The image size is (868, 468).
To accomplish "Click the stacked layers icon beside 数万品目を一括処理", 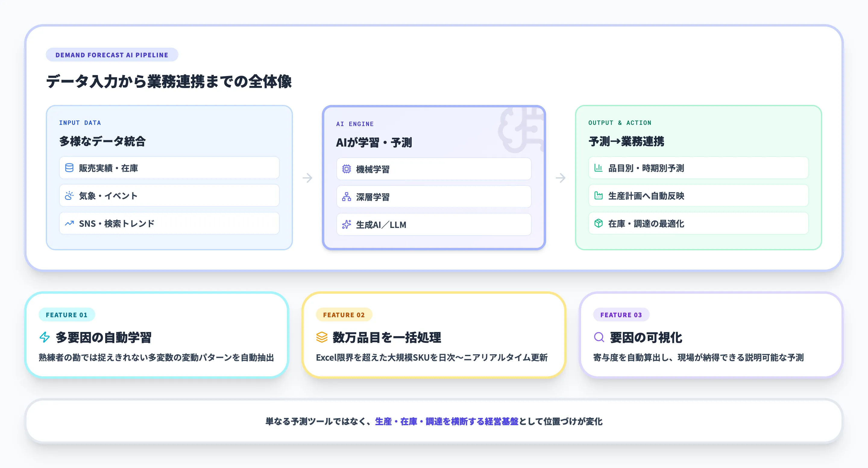I will [322, 337].
